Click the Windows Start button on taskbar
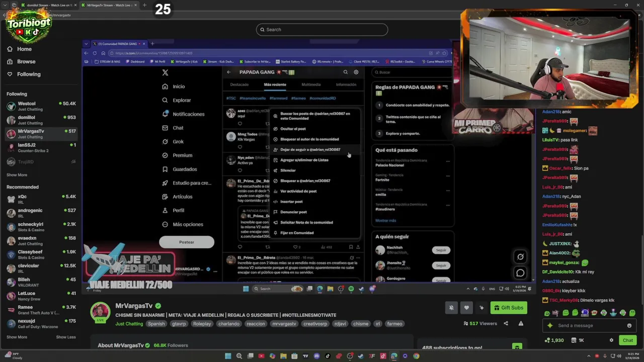644x362 pixels. pos(228,356)
